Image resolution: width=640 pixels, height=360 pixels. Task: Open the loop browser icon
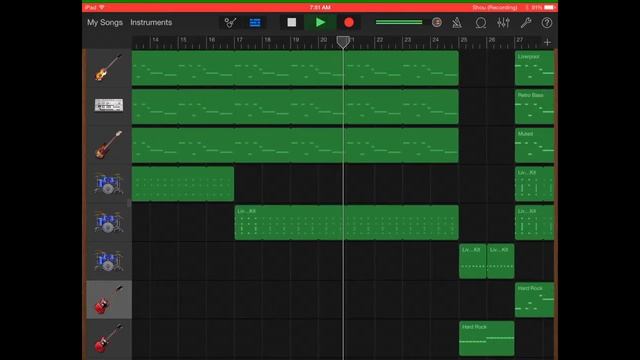tap(481, 23)
